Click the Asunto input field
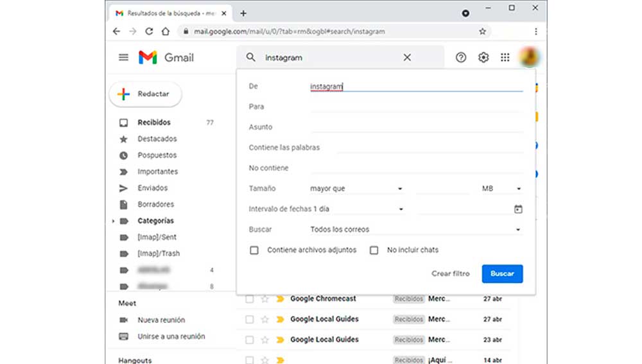The width and height of the screenshot is (642, 364). click(x=416, y=127)
